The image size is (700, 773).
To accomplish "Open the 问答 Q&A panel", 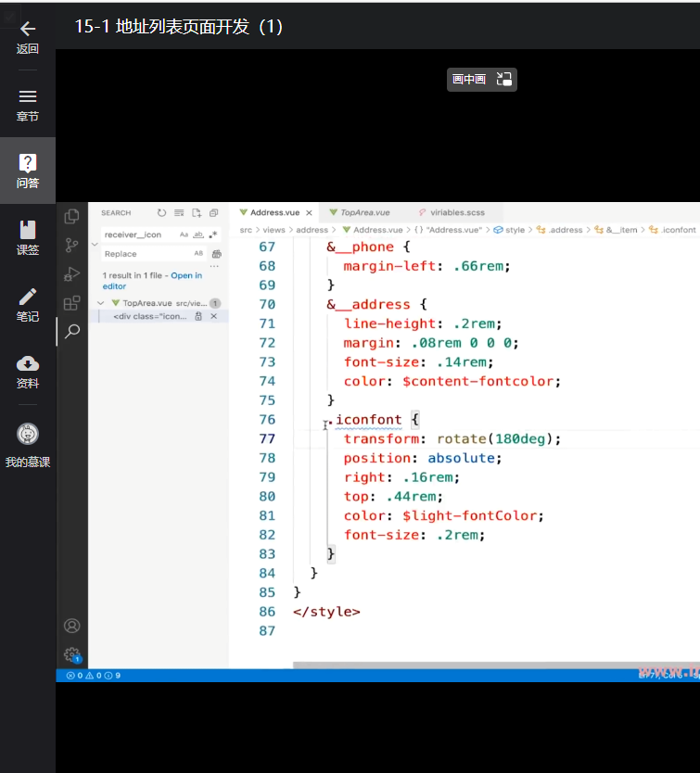I will [x=28, y=171].
